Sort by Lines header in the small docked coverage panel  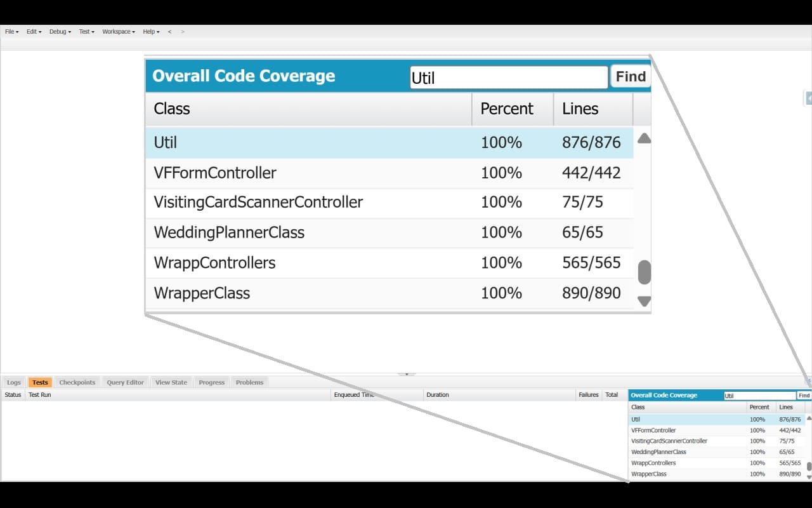coord(790,407)
